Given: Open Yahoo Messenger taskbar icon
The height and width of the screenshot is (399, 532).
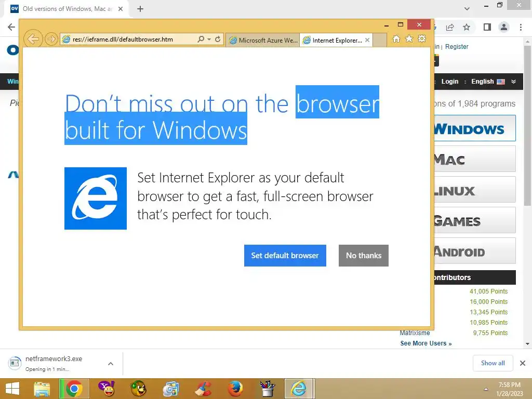Looking at the screenshot, I should (x=107, y=389).
